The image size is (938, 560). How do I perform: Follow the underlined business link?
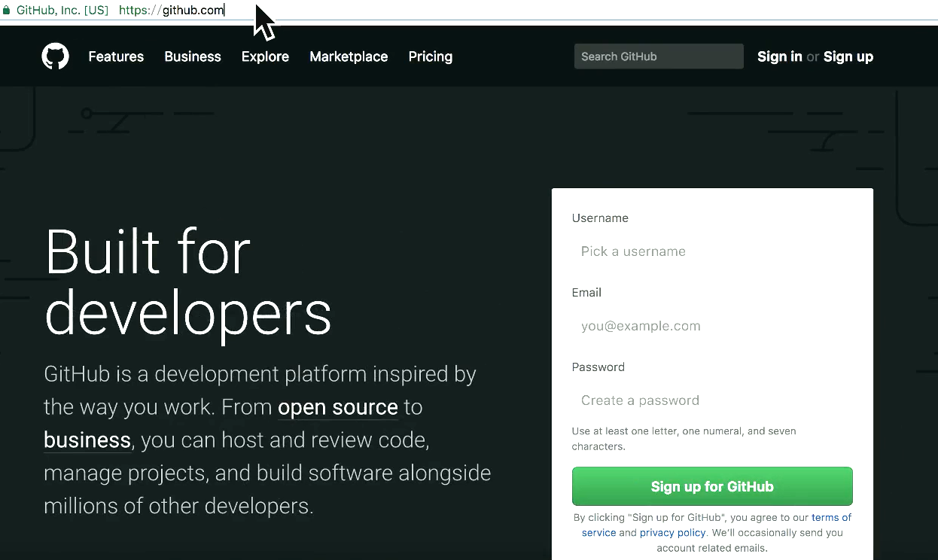[87, 440]
